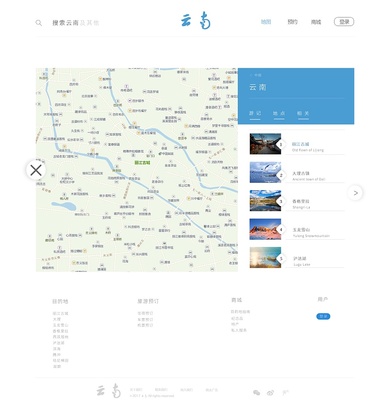Click the next arrow beside the list

tap(355, 193)
